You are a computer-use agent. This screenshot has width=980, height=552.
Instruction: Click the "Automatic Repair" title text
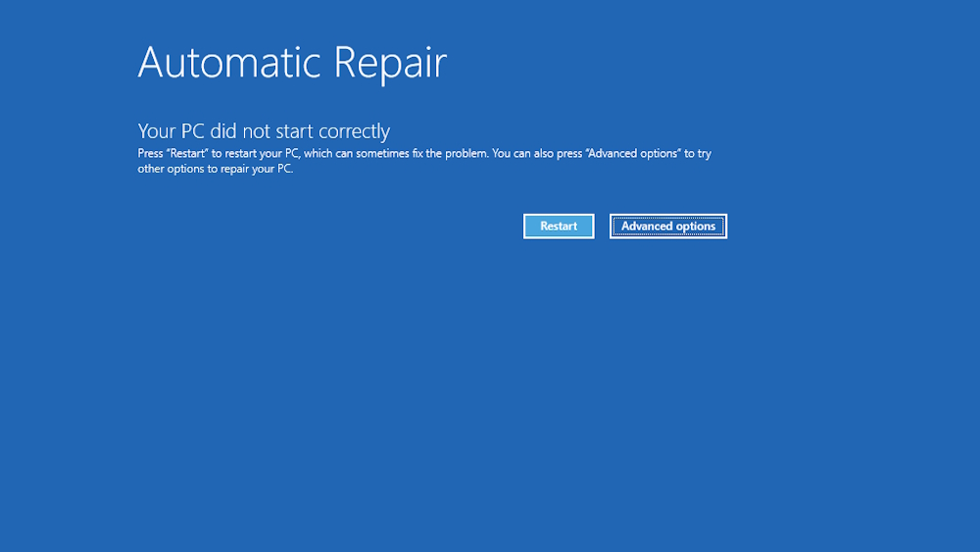pyautogui.click(x=292, y=63)
